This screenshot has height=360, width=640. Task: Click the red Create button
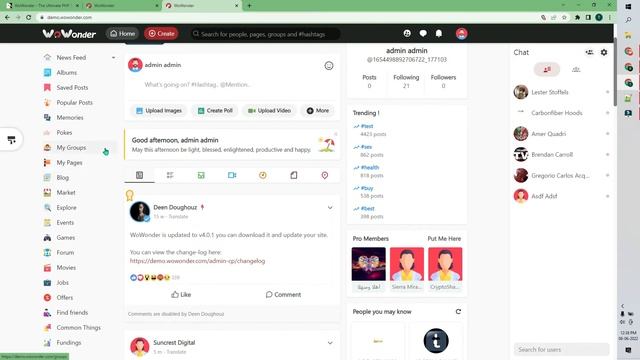click(x=161, y=33)
